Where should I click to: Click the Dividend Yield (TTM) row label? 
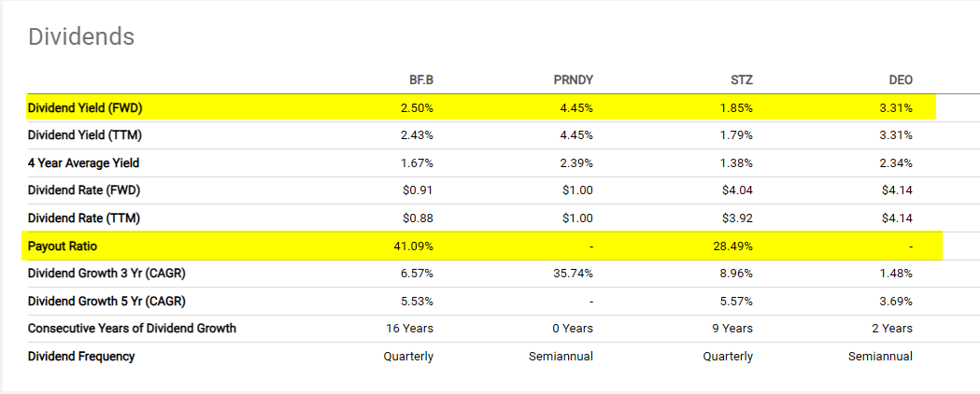coord(85,135)
